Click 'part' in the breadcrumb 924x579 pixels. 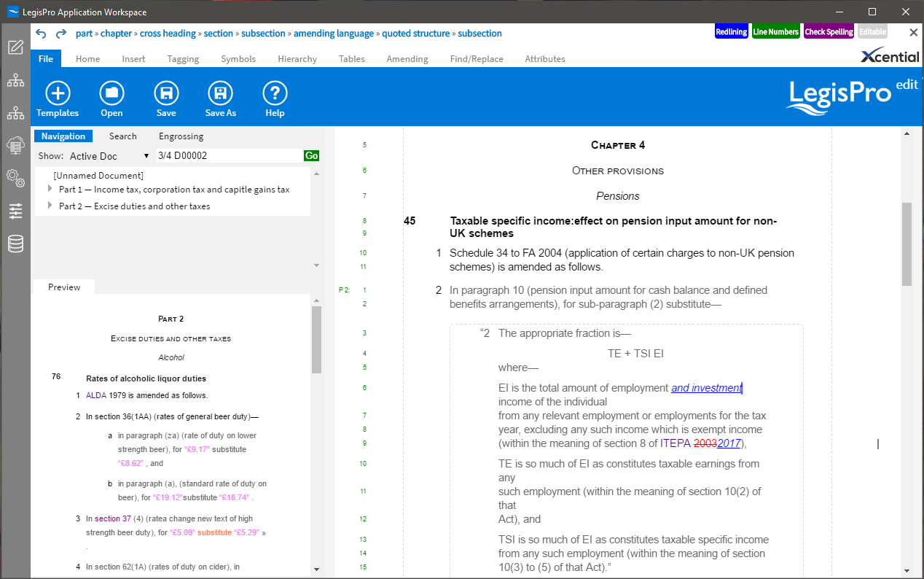pyautogui.click(x=84, y=34)
